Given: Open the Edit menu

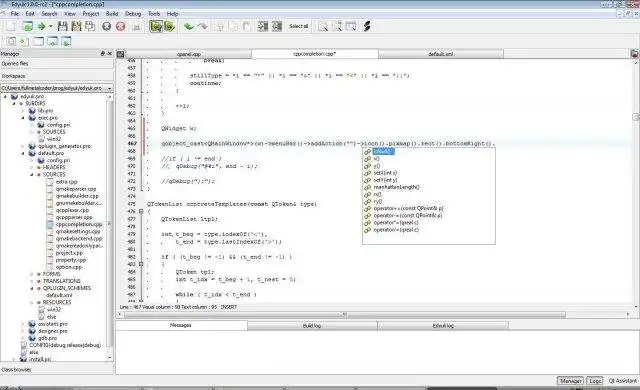Looking at the screenshot, I should (30, 14).
